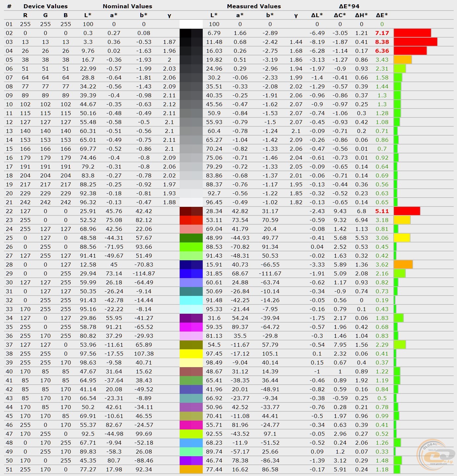Click the magenta swatch in row 35
Image resolution: width=457 pixels, height=476 pixels.
click(191, 327)
